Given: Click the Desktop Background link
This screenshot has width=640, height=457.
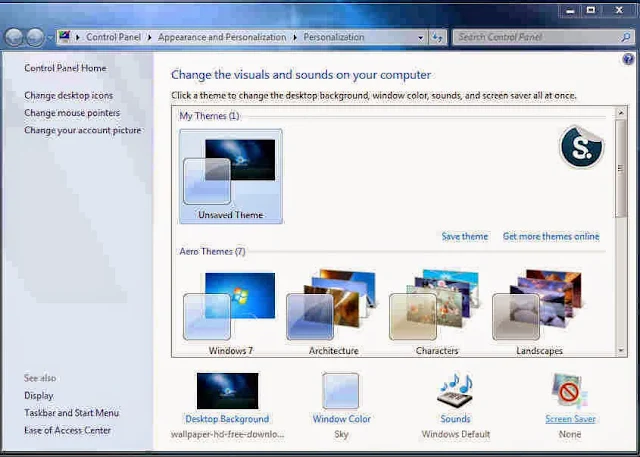Looking at the screenshot, I should click(x=227, y=419).
